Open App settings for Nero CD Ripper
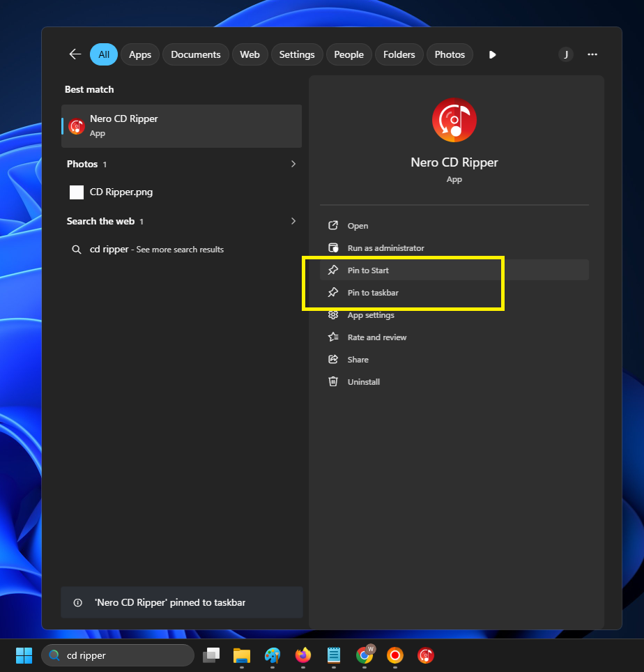The height and width of the screenshot is (672, 644). coord(454,314)
